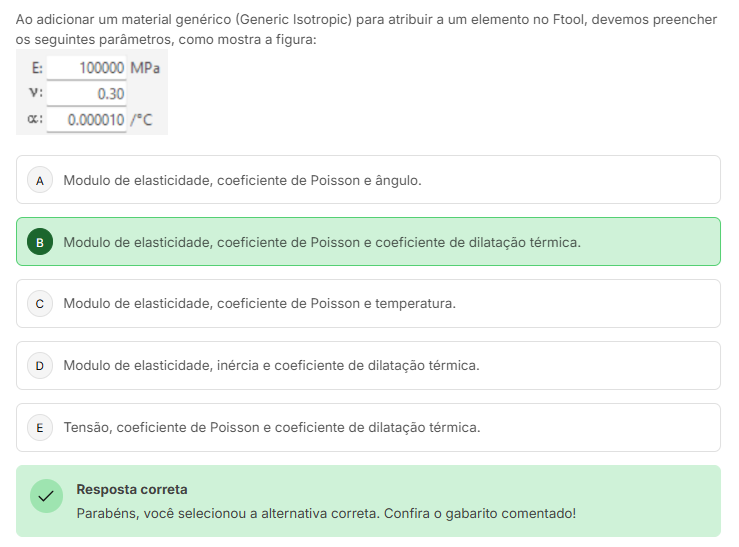The height and width of the screenshot is (547, 739).
Task: Click the α field showing 0.000010
Action: coord(86,120)
